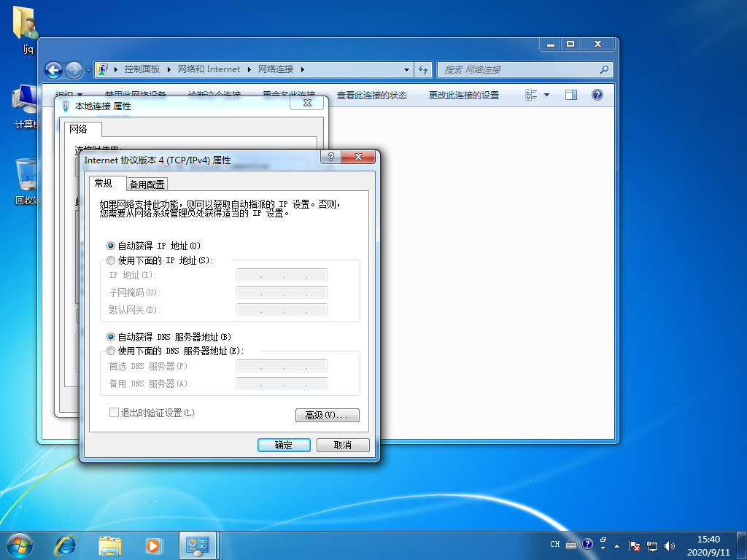747x560 pixels.
Task: Click the 确定 button to confirm settings
Action: [284, 445]
